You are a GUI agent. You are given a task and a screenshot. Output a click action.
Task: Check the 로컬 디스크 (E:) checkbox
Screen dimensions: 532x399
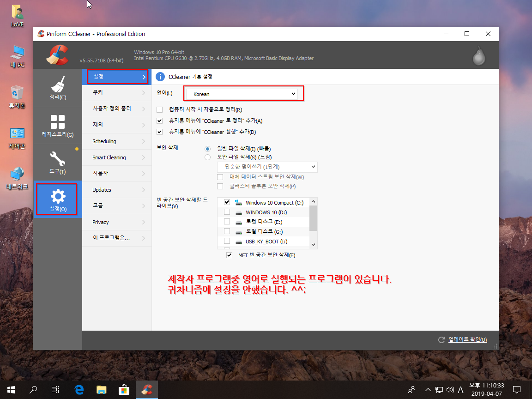(x=227, y=222)
